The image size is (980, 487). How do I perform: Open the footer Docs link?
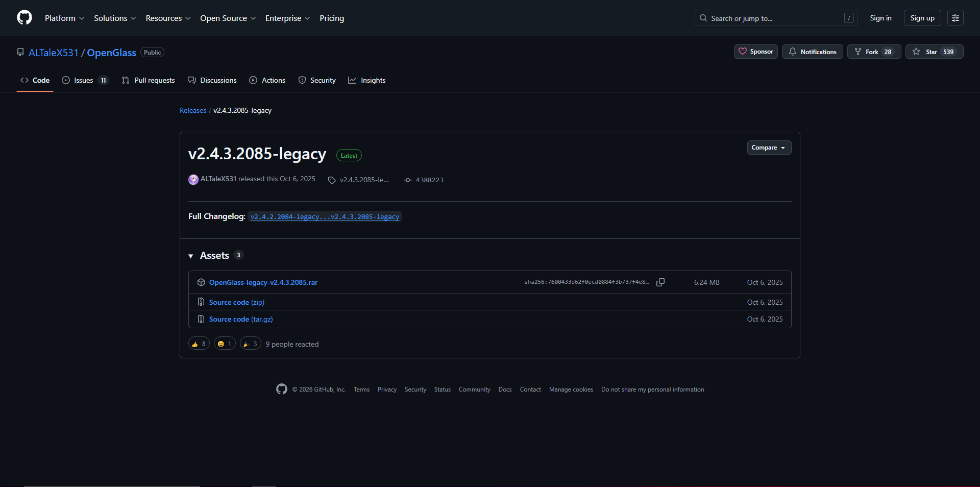coord(505,389)
